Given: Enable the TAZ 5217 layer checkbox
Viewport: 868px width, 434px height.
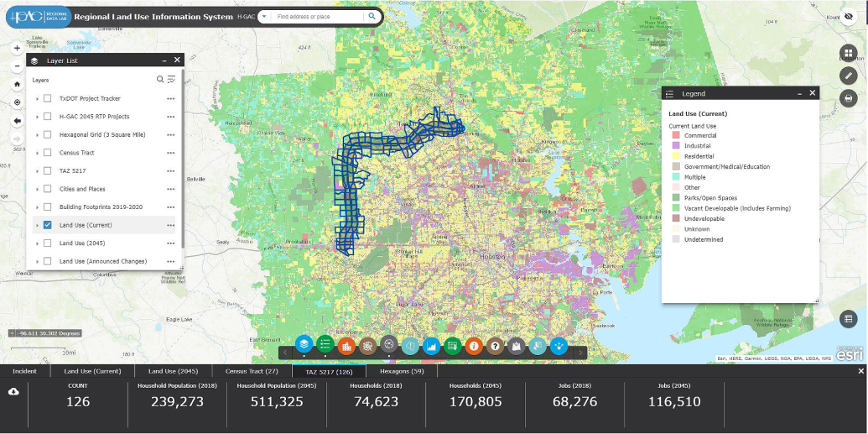Looking at the screenshot, I should (48, 170).
